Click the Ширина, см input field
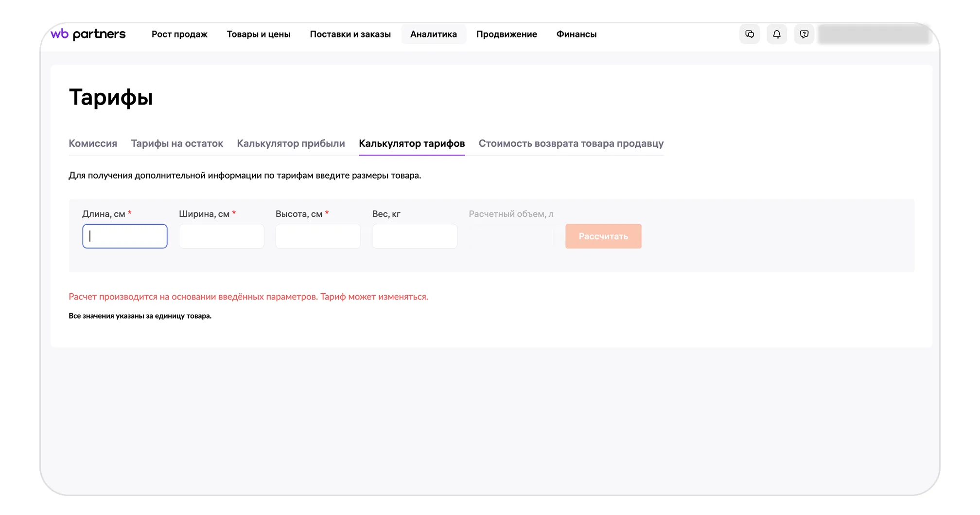 coord(221,236)
